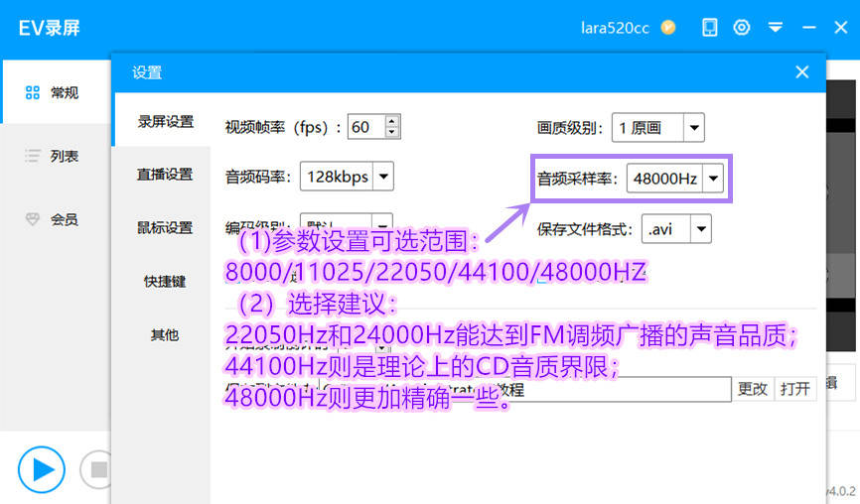Select 鼠标设置 in settings menu
Screen dimensions: 860x504
click(x=165, y=228)
